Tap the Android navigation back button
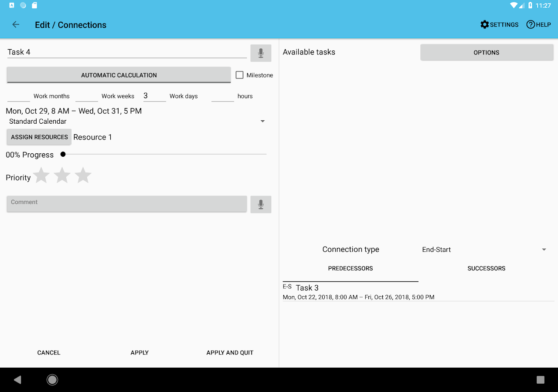 pyautogui.click(x=17, y=379)
